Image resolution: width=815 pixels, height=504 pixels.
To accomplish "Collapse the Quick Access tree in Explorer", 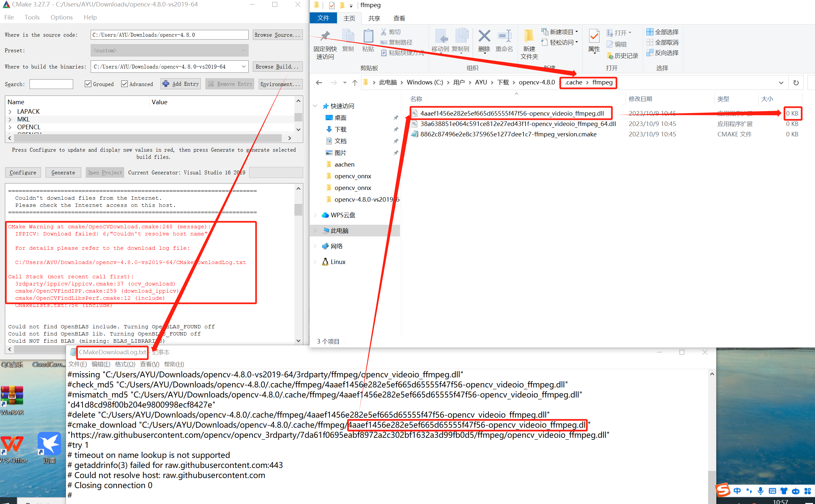I will click(x=315, y=106).
